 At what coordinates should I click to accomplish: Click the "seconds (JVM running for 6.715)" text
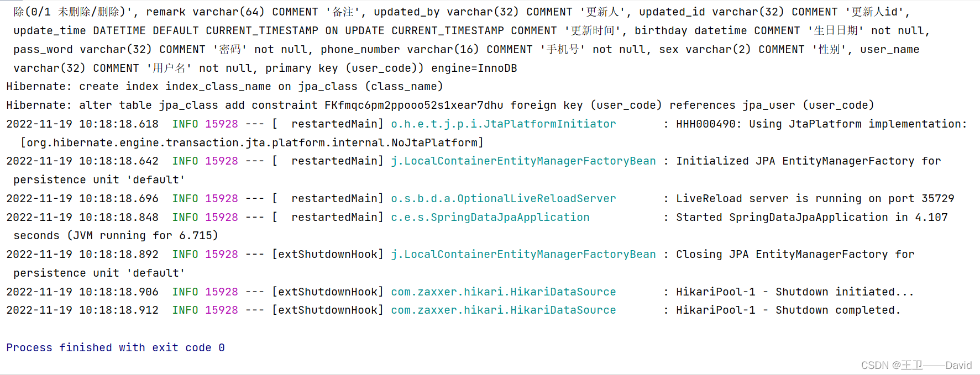coord(116,235)
